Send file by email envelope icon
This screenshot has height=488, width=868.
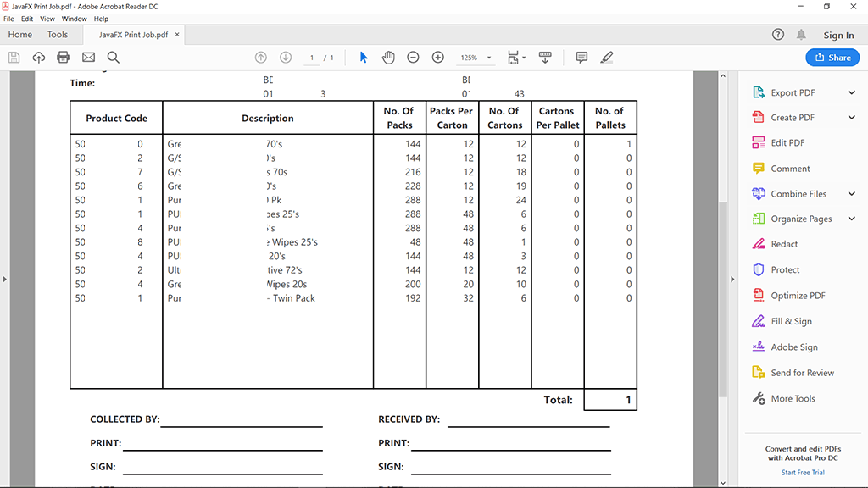[88, 57]
